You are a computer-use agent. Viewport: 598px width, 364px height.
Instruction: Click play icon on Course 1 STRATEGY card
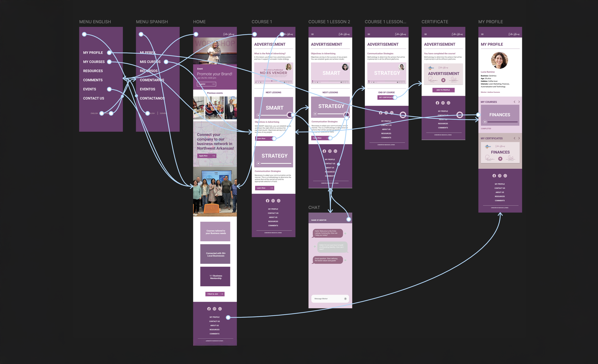tap(258, 164)
